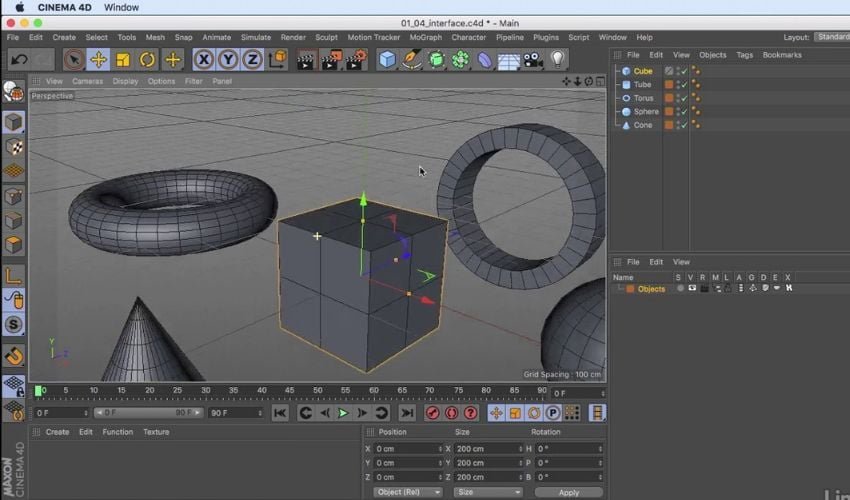Toggle Sphere object enable checkmark
The height and width of the screenshot is (500, 850).
click(684, 112)
